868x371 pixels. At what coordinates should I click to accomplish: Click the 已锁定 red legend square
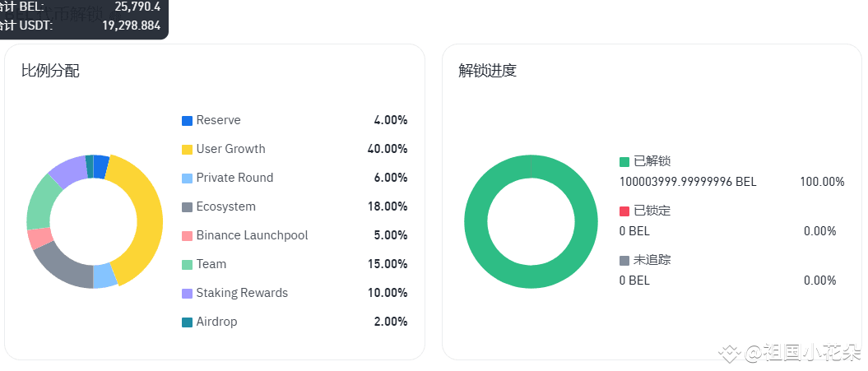(624, 211)
